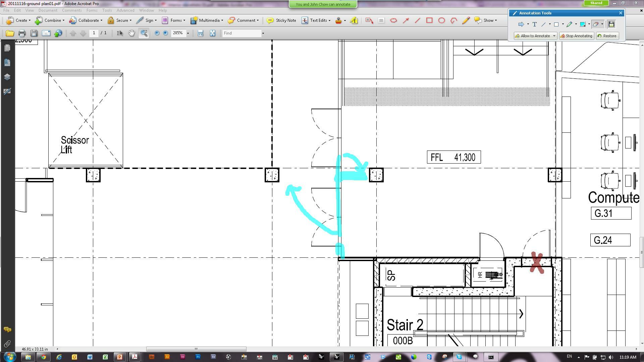Choose the Cloud comment tool

pyautogui.click(x=393, y=20)
